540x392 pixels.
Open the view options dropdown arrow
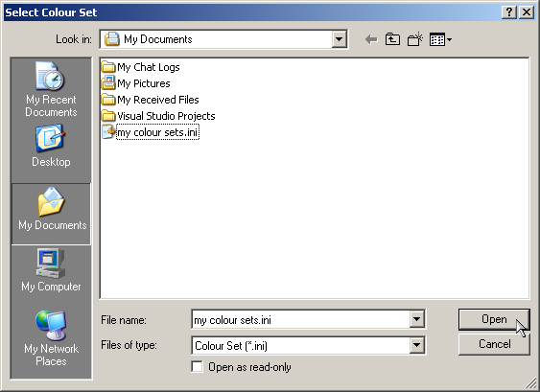tap(449, 40)
